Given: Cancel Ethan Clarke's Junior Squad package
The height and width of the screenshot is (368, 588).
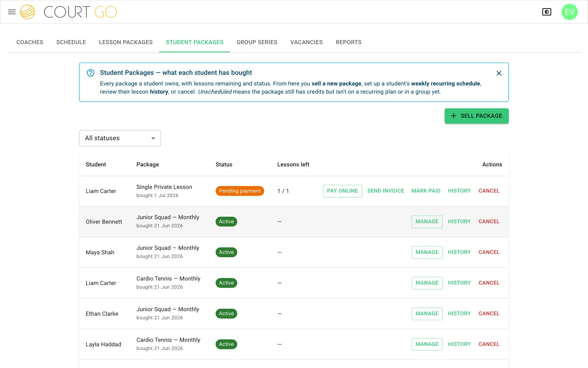Looking at the screenshot, I should (x=489, y=314).
